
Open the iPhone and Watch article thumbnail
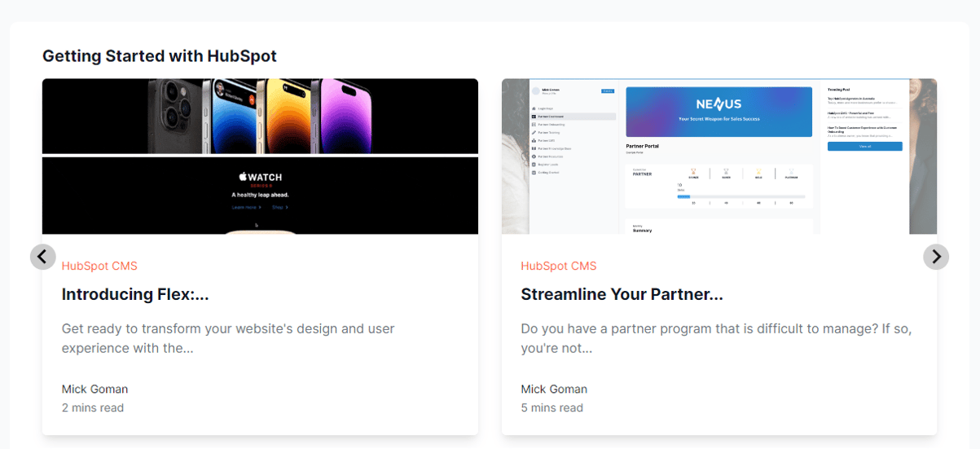coord(260,156)
